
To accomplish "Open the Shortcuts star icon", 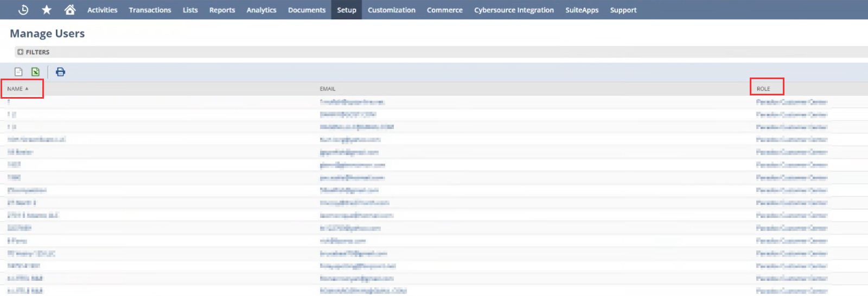I will (x=47, y=10).
